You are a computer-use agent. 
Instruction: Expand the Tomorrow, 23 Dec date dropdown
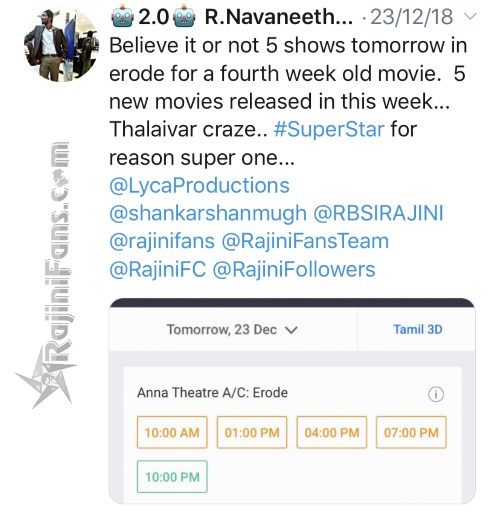click(232, 330)
